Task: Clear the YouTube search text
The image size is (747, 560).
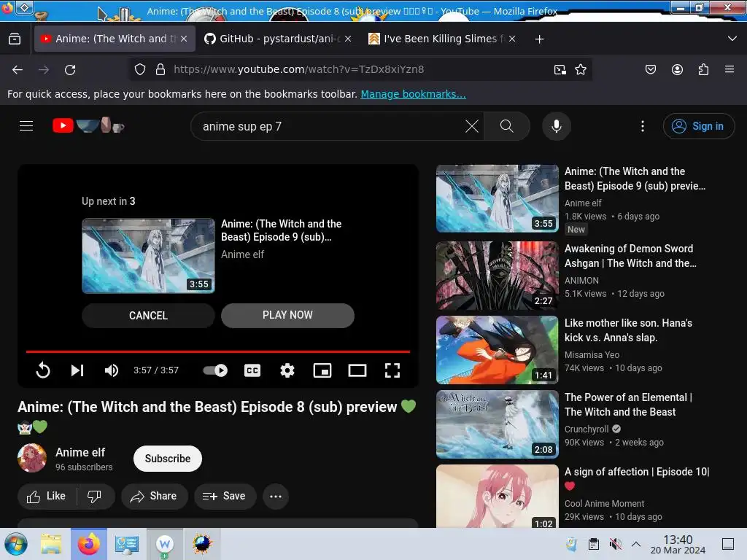Action: click(x=472, y=126)
